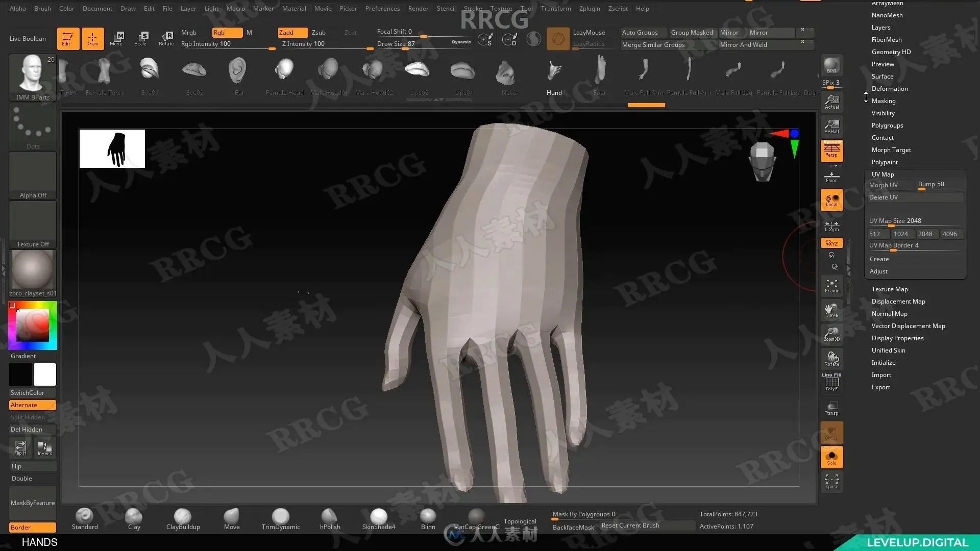
Task: Open the Brush menu
Action: 42,8
